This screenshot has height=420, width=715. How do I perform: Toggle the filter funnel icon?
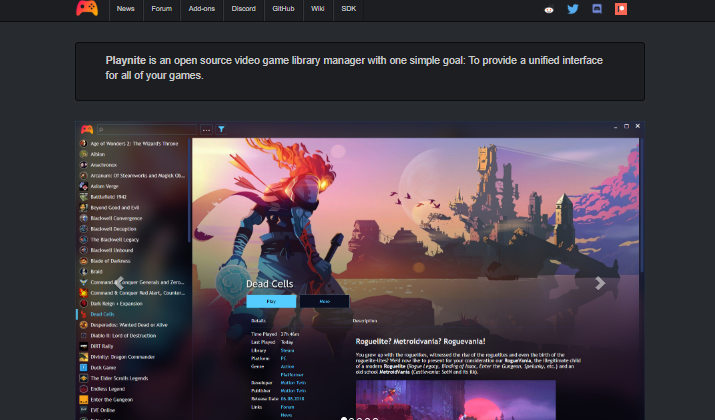point(221,130)
